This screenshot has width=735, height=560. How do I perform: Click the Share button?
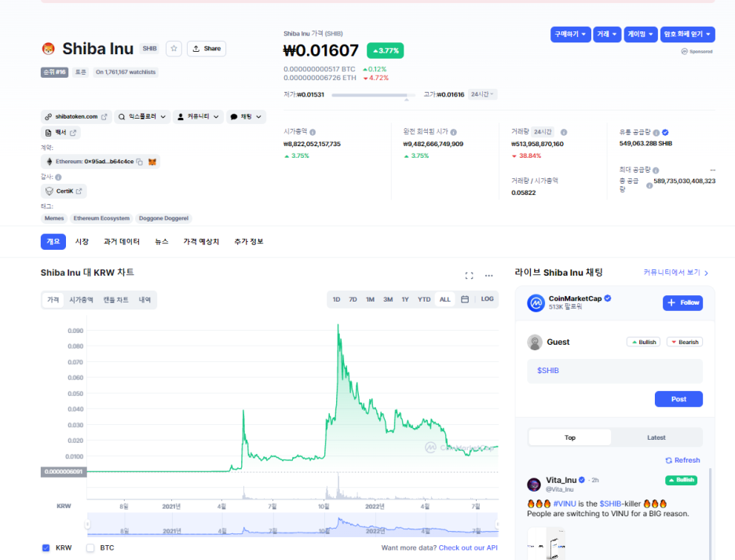click(207, 49)
